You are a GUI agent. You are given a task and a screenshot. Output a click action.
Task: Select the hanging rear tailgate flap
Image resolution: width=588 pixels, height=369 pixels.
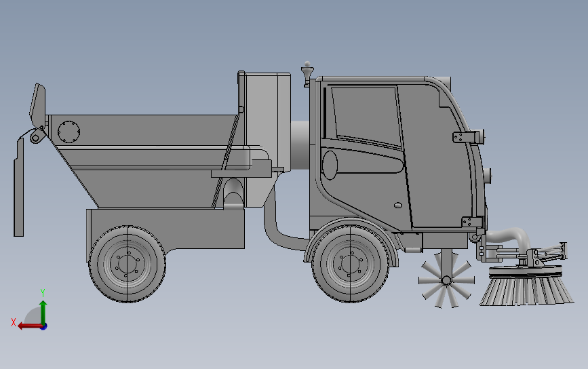(x=19, y=187)
